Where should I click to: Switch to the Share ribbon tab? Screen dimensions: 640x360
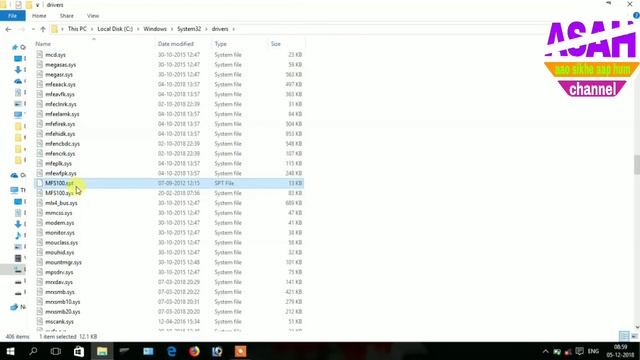pyautogui.click(x=67, y=16)
